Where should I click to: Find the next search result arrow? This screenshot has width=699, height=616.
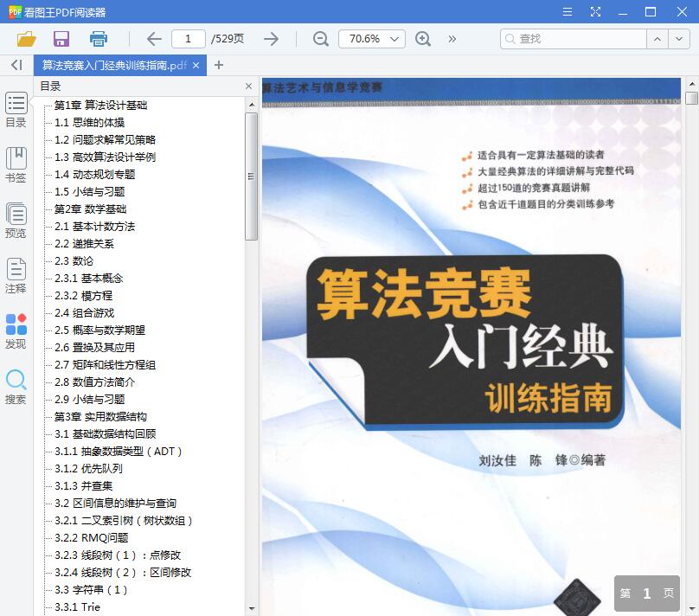pyautogui.click(x=679, y=39)
